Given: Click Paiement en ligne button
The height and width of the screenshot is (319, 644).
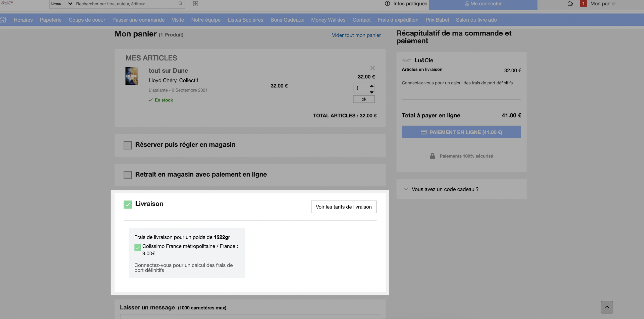Looking at the screenshot, I should pyautogui.click(x=461, y=132).
